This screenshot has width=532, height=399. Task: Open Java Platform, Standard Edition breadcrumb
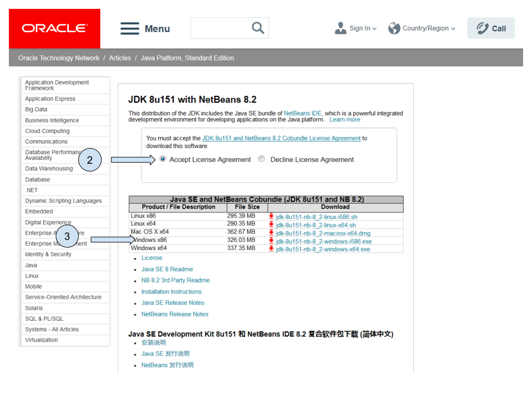click(187, 58)
